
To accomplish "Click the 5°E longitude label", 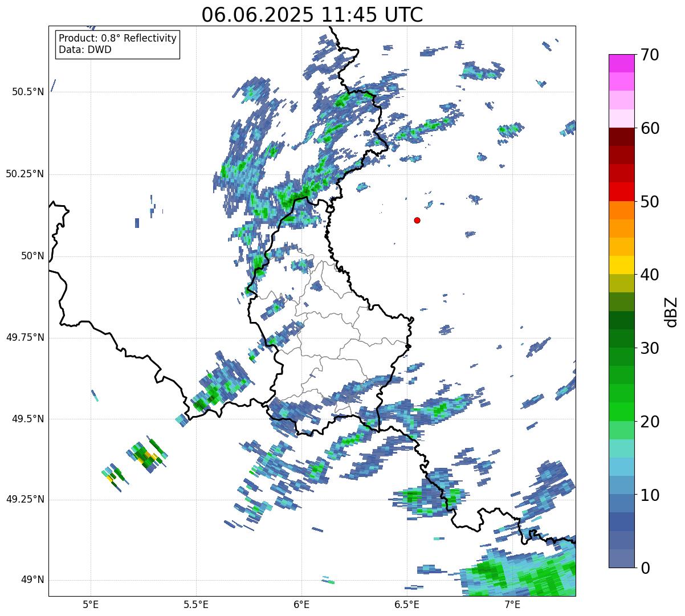I will (91, 604).
